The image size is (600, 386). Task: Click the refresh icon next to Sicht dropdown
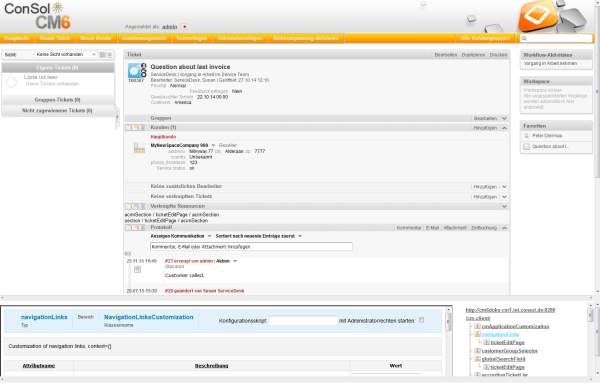pyautogui.click(x=110, y=55)
